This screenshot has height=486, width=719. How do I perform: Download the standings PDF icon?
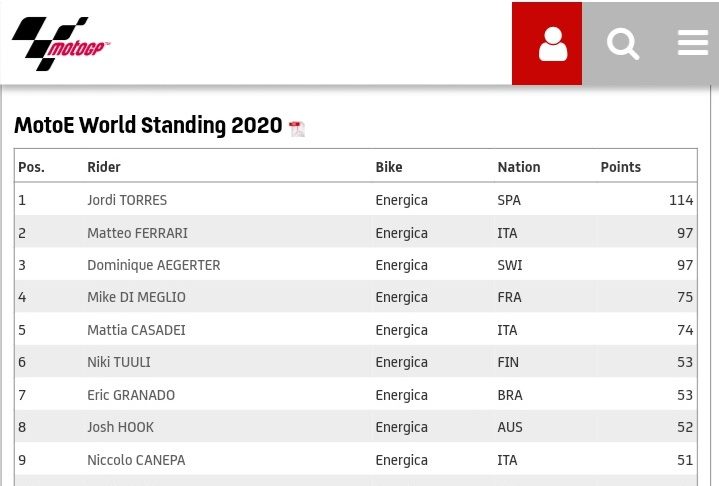297,128
